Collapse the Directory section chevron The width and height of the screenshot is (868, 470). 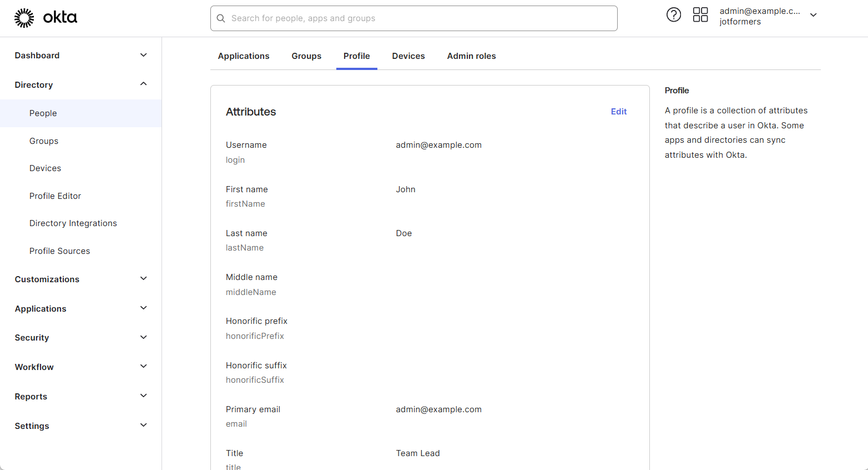144,84
